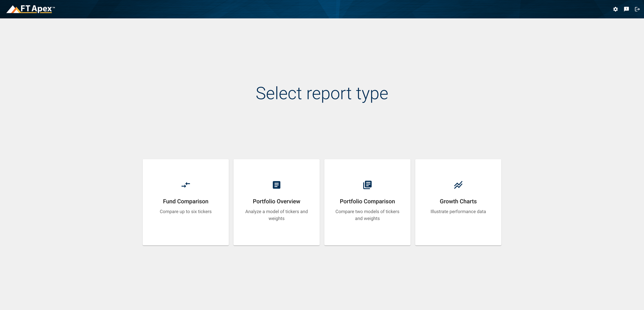This screenshot has height=310, width=644.
Task: Click the Portfolio Overview card title
Action: pyautogui.click(x=276, y=201)
